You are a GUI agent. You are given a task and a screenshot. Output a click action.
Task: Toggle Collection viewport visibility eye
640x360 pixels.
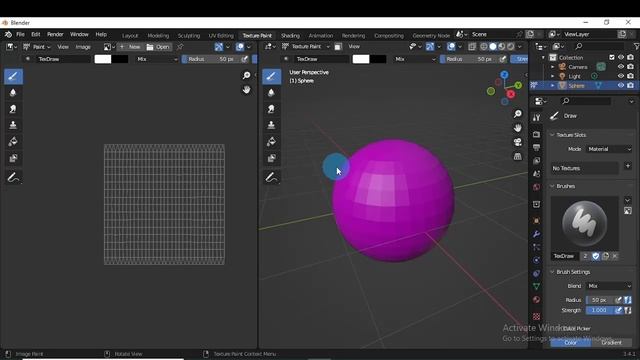pos(621,58)
